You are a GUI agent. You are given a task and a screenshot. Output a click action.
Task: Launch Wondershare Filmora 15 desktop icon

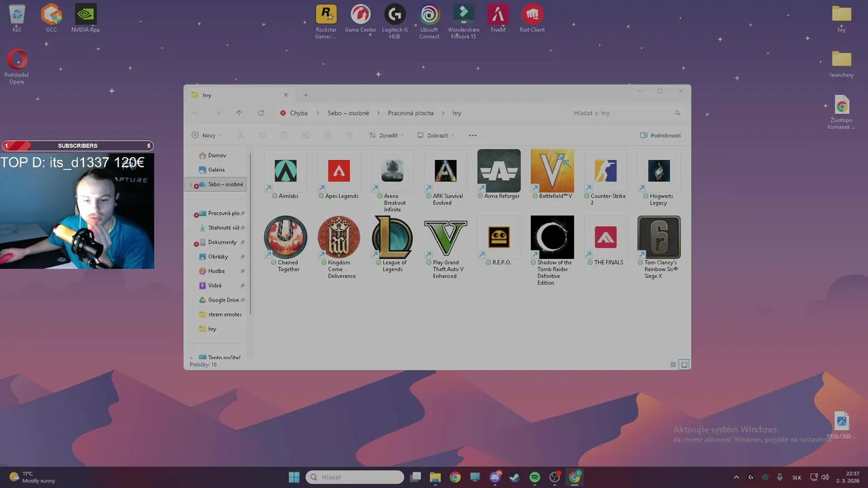click(464, 21)
